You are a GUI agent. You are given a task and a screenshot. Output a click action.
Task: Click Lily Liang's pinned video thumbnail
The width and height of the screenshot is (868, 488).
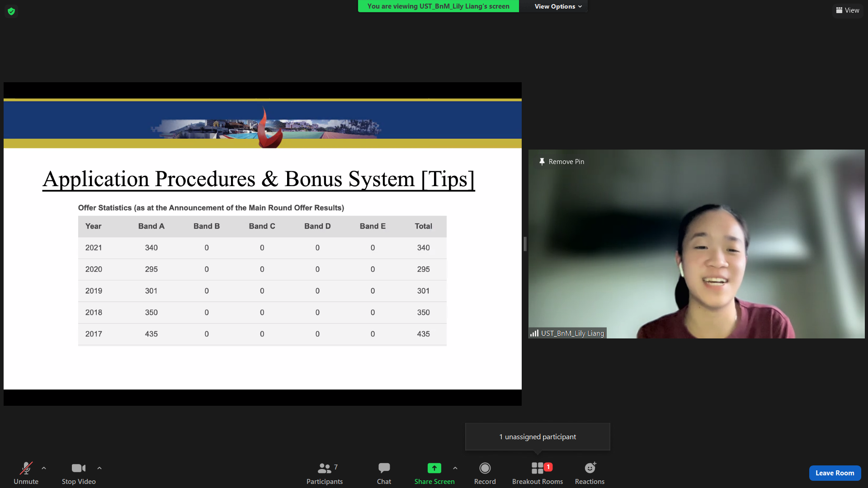[x=696, y=244]
